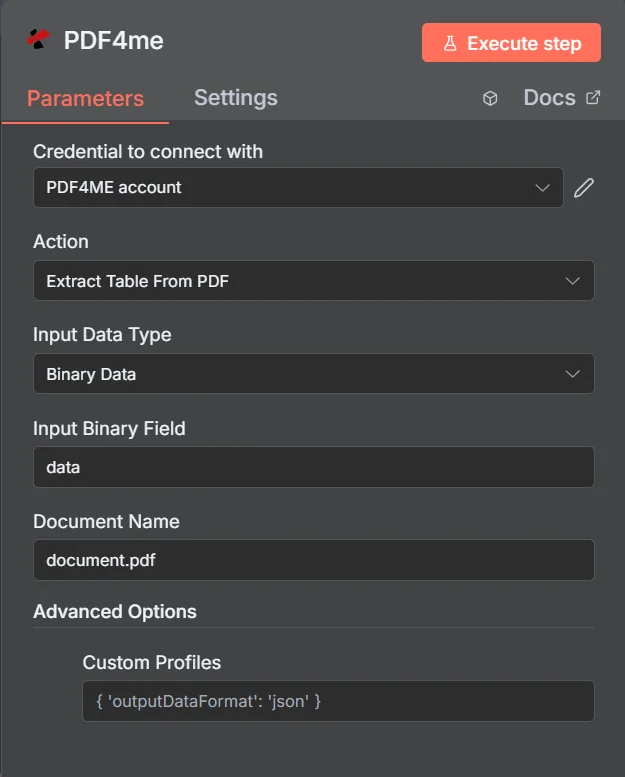Click the PDF4me node title text
The height and width of the screenshot is (777, 625).
tap(114, 40)
